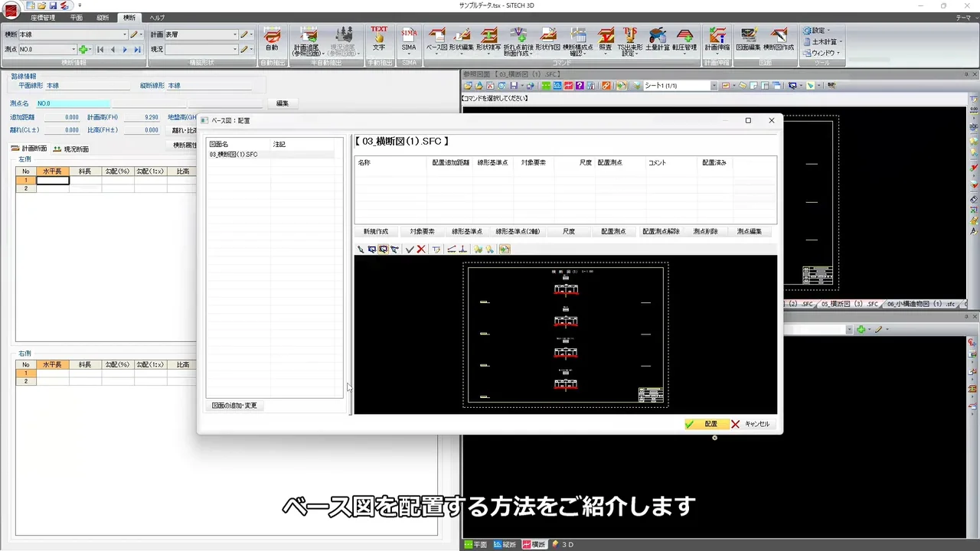Click 図面の追加・変更 button
Image resolution: width=980 pixels, height=551 pixels.
pos(234,406)
